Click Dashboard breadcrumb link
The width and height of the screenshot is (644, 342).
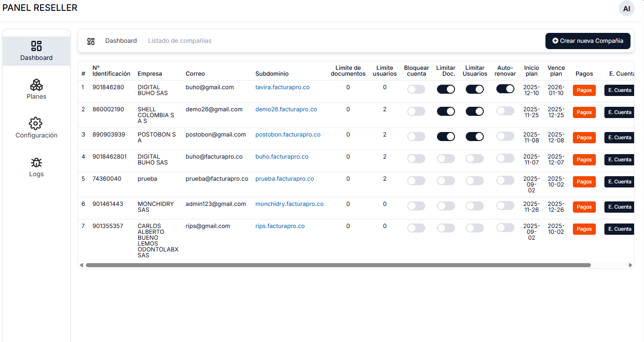coord(121,41)
